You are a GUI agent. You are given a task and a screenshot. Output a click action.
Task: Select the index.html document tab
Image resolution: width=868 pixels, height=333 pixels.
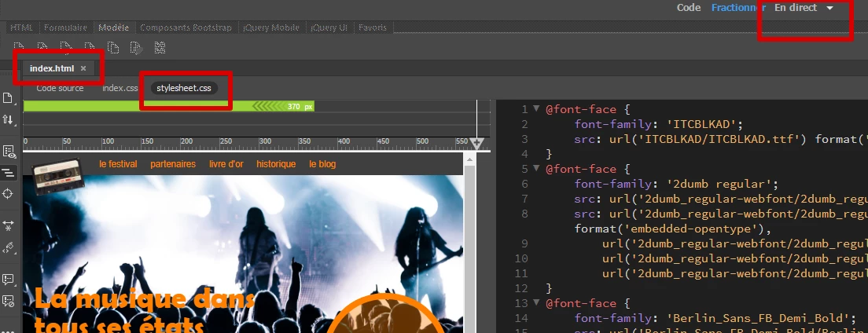tap(51, 68)
